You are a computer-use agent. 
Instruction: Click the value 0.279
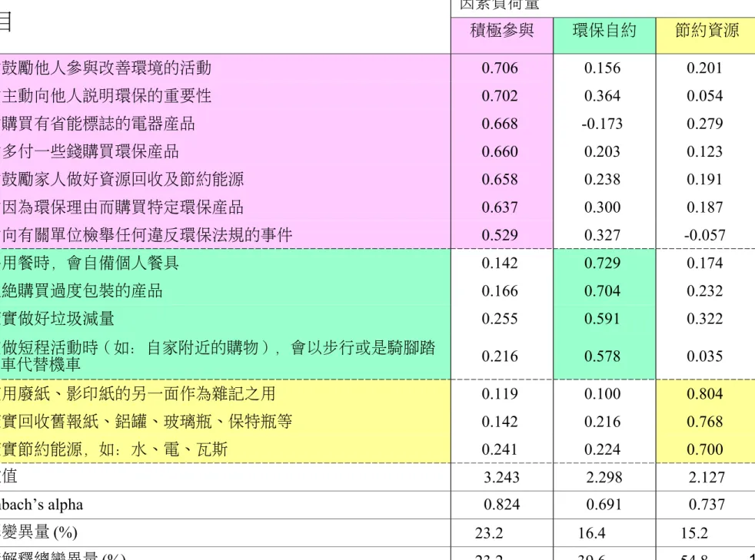pos(705,124)
